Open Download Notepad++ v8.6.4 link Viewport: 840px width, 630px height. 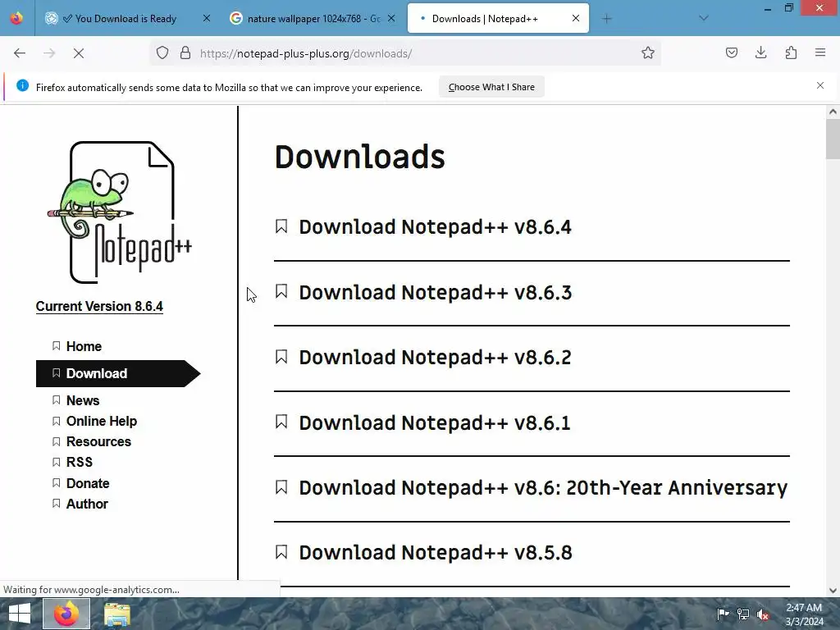click(x=435, y=226)
